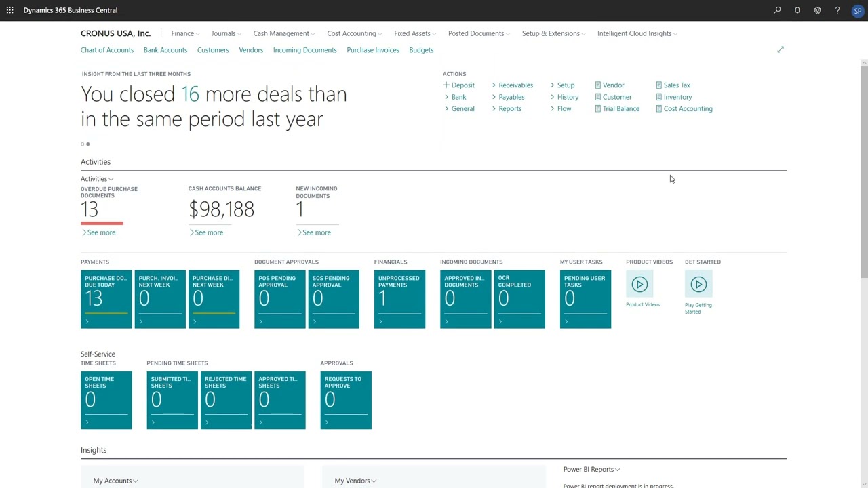
Task: Open the SOs Pending Approval tile
Action: [334, 299]
